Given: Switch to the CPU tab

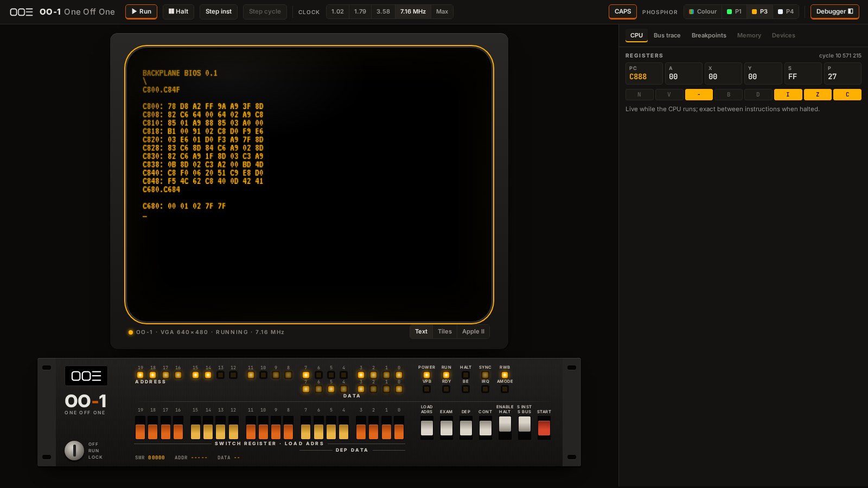Looking at the screenshot, I should (x=636, y=35).
